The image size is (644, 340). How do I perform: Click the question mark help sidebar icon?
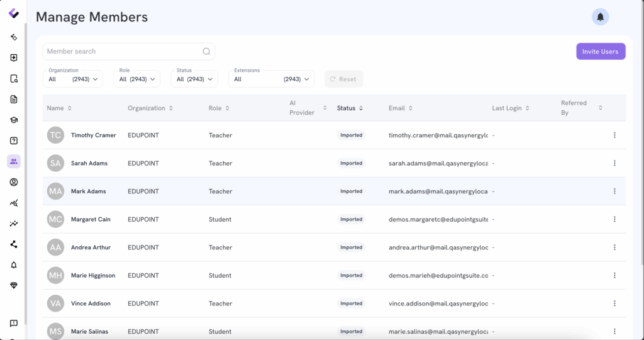(14, 141)
